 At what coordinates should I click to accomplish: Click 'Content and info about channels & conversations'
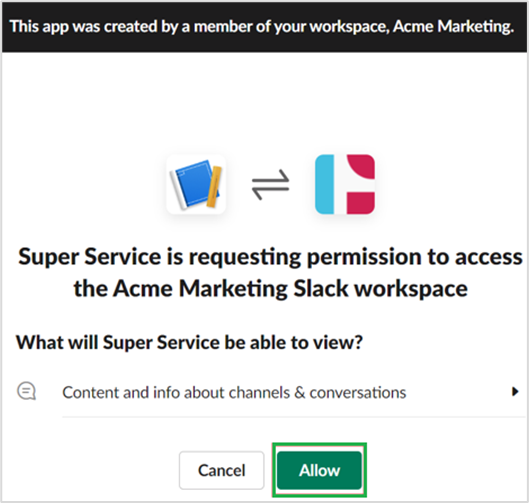tap(234, 392)
